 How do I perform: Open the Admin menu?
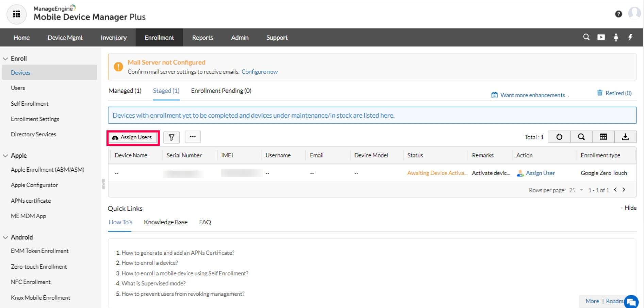[240, 37]
